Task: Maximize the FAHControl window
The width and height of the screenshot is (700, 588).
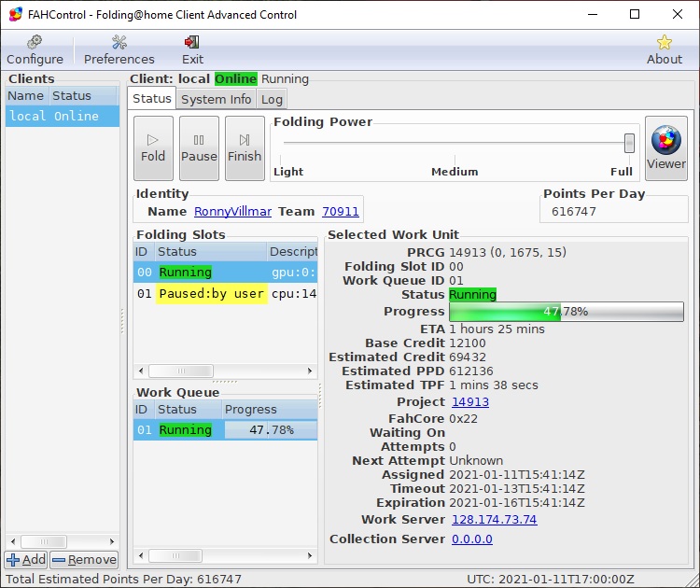Action: 635,14
